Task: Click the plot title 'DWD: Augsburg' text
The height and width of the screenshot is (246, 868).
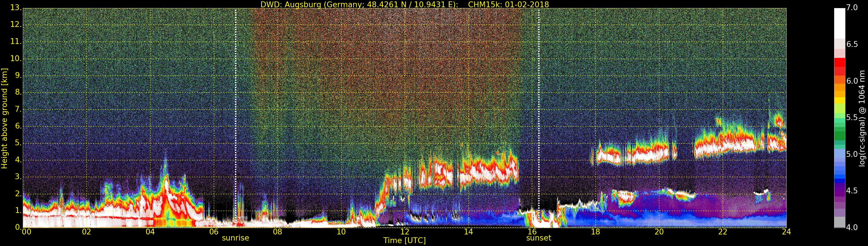Action: (x=290, y=4)
